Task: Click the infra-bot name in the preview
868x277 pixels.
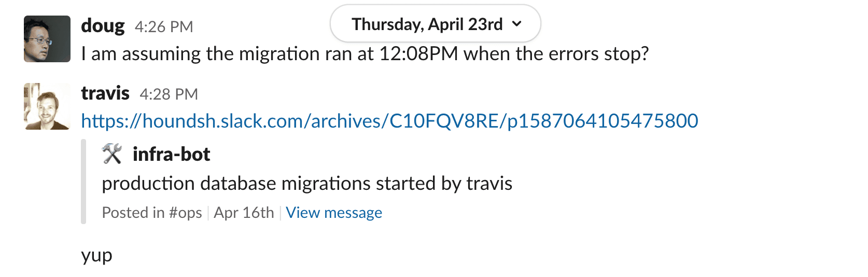Action: [x=171, y=154]
